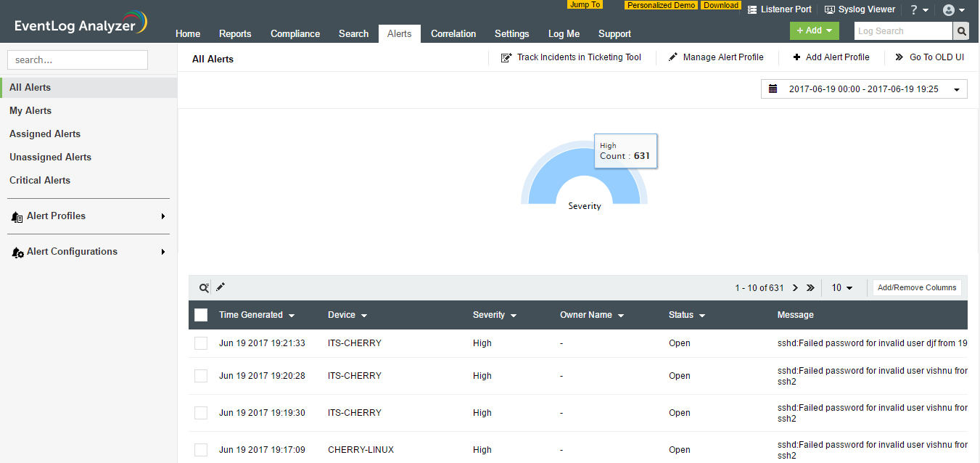Viewport: 980px width, 463px height.
Task: Click into the Log Search field
Action: pos(903,31)
